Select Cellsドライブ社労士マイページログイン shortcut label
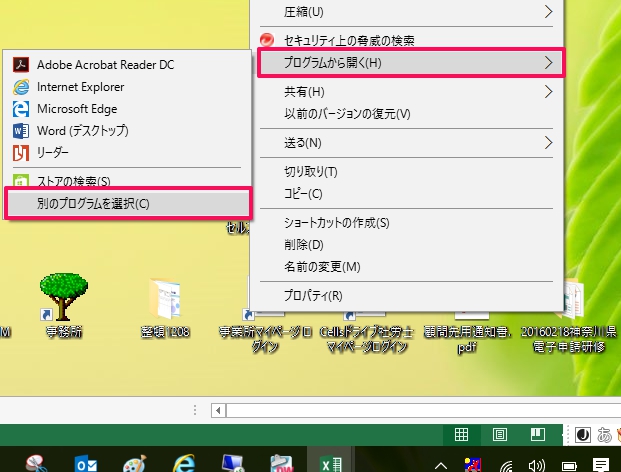 coord(367,339)
